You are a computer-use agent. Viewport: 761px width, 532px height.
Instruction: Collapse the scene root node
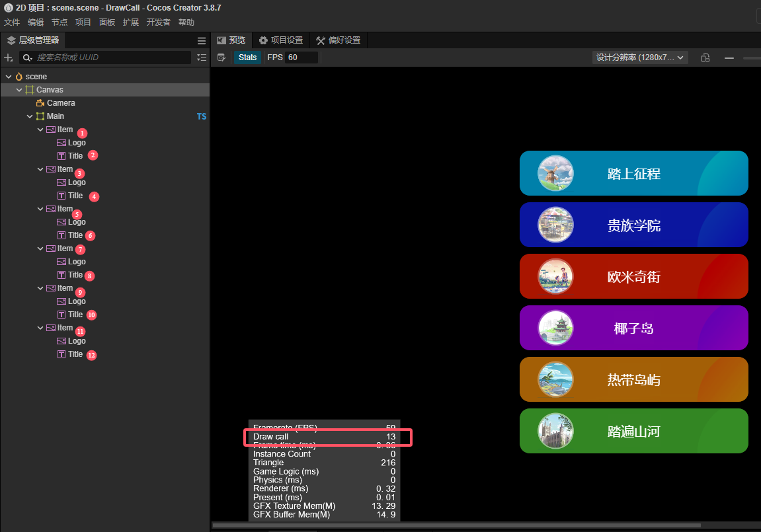(x=8, y=77)
